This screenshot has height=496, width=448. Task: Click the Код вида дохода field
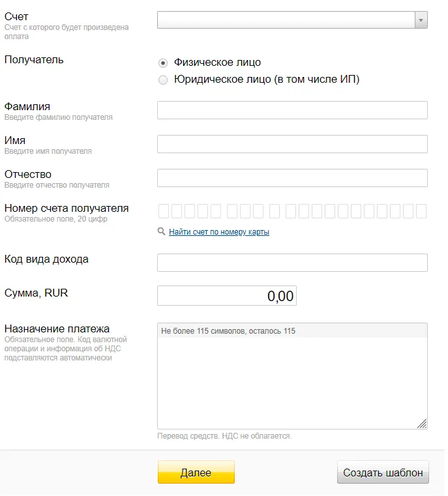point(292,263)
